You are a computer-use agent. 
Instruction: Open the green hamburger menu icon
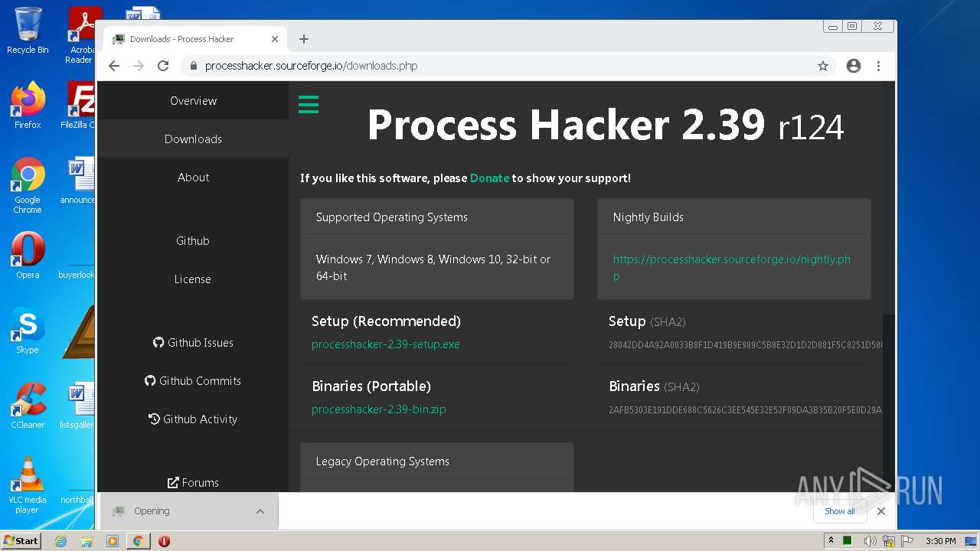[309, 104]
